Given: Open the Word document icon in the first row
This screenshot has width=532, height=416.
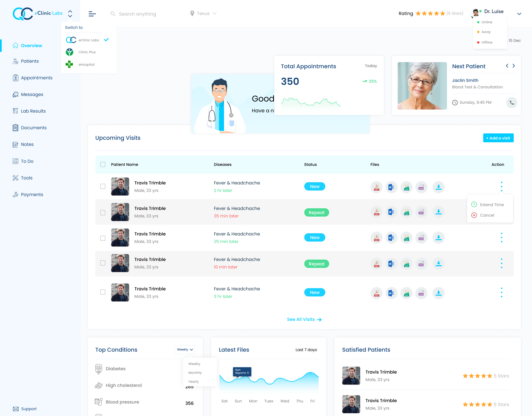Looking at the screenshot, I should (391, 187).
